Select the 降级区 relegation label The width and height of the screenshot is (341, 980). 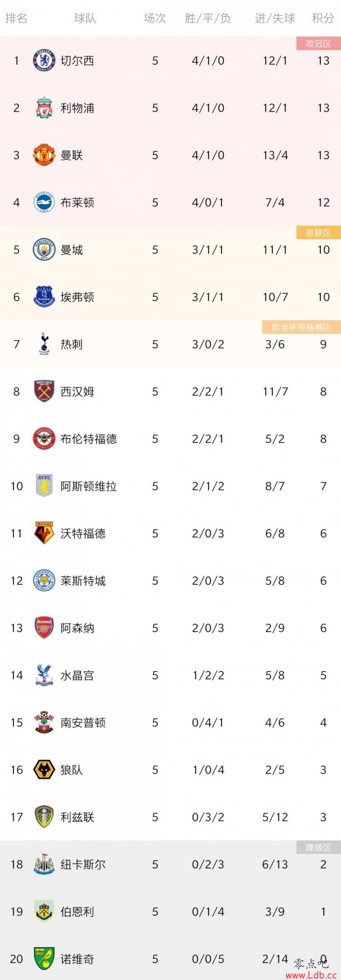[318, 847]
